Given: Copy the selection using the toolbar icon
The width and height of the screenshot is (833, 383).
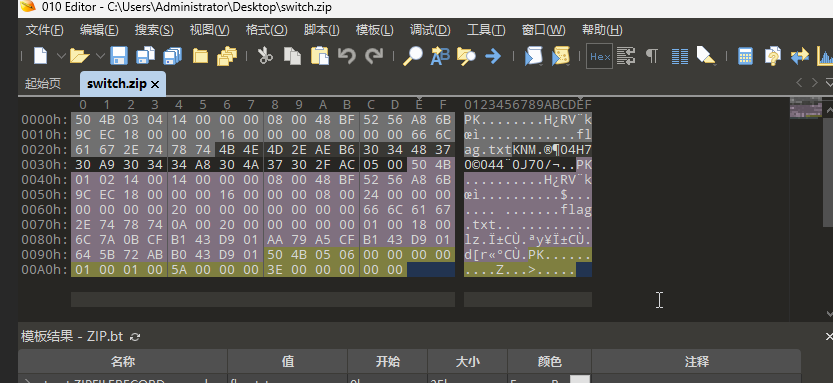Looking at the screenshot, I should pos(292,56).
